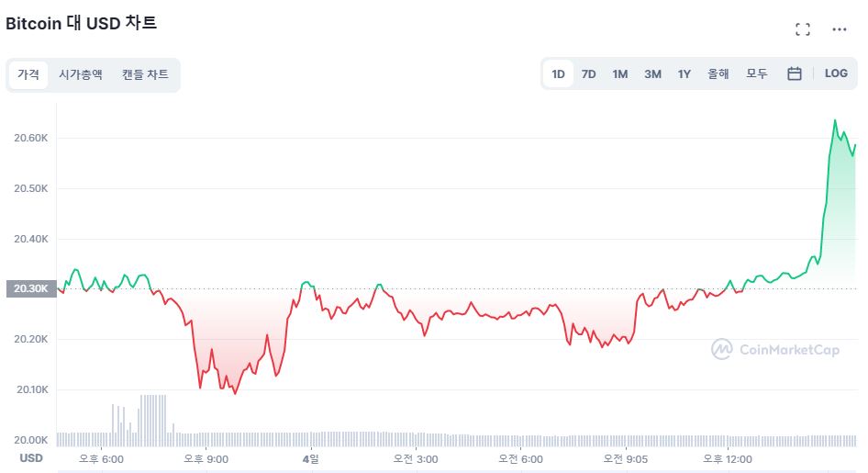Image resolution: width=868 pixels, height=473 pixels.
Task: Open the three-dot more options menu
Action: pos(840,29)
